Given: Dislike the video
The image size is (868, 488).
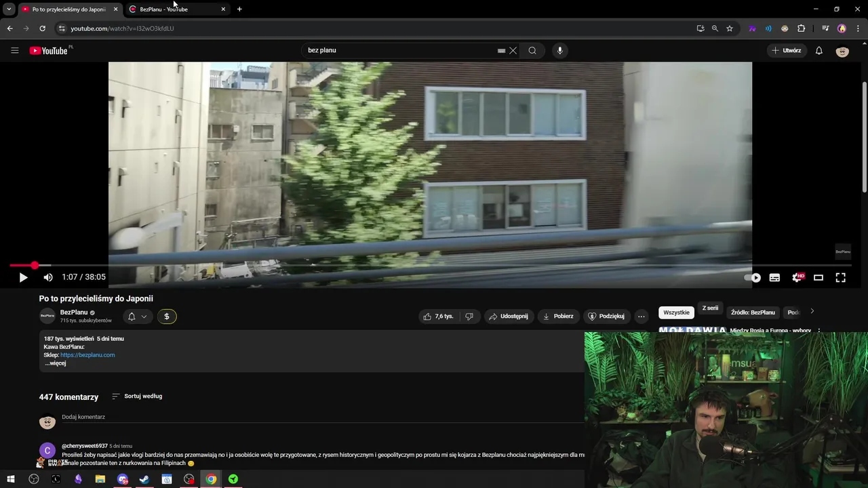Looking at the screenshot, I should click(x=469, y=317).
